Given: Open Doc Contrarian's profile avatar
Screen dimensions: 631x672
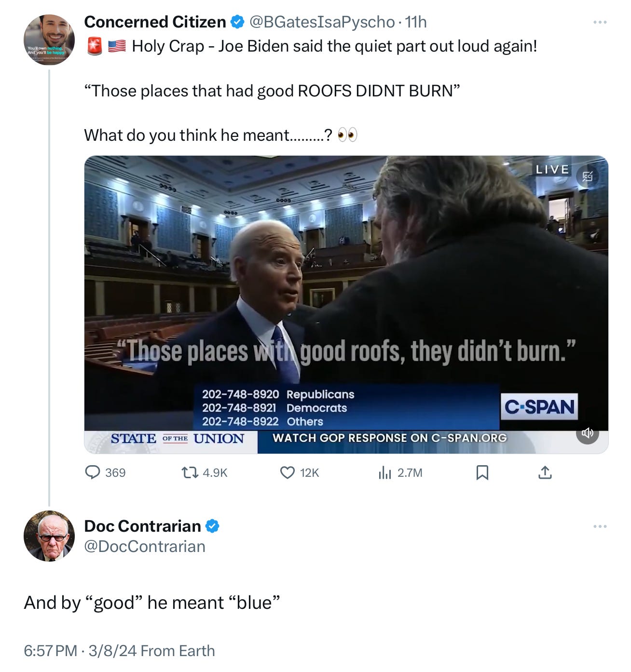Looking at the screenshot, I should point(49,536).
